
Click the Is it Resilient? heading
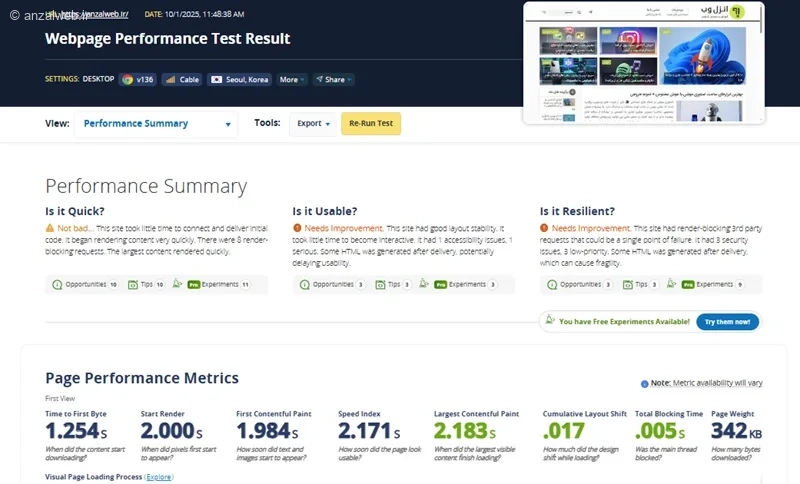point(578,211)
